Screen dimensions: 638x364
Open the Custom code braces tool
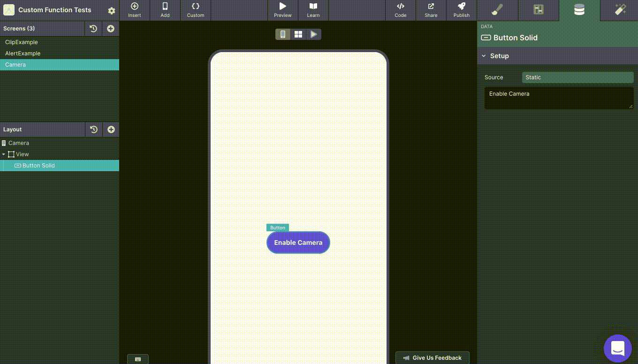[x=196, y=10]
